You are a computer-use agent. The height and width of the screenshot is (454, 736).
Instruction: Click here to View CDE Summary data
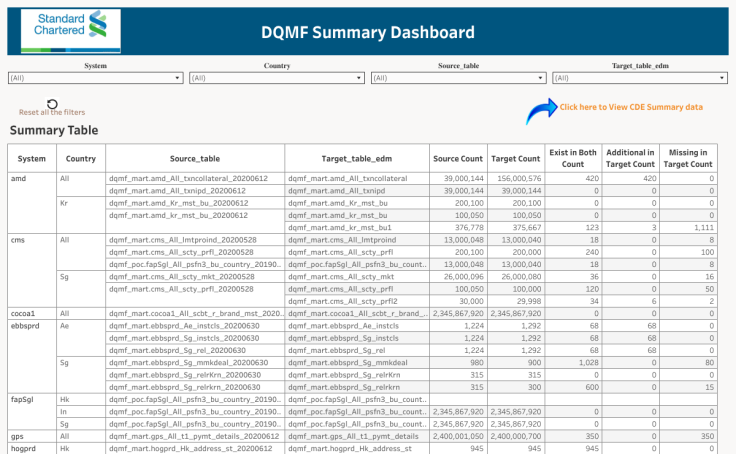[630, 107]
